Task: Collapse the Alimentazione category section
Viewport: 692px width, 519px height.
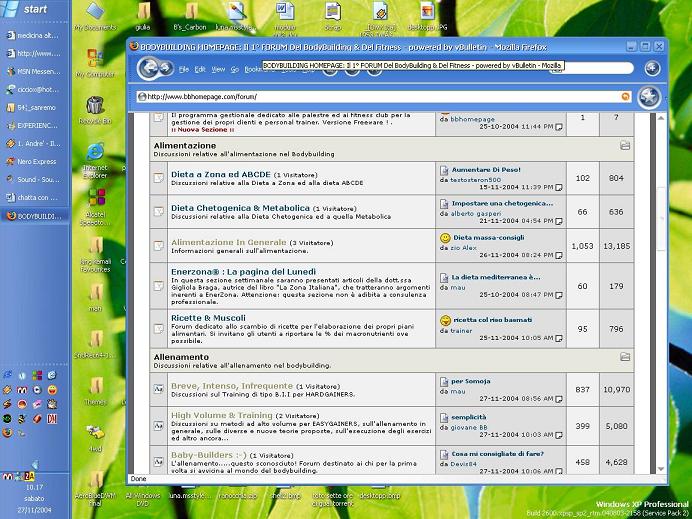Action: [625, 146]
